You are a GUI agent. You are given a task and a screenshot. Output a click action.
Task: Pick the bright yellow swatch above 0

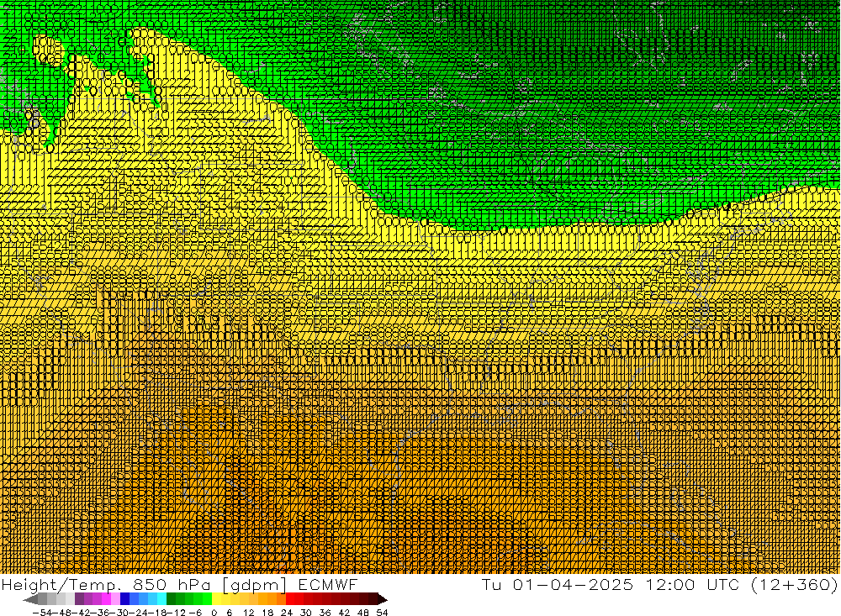click(x=216, y=599)
